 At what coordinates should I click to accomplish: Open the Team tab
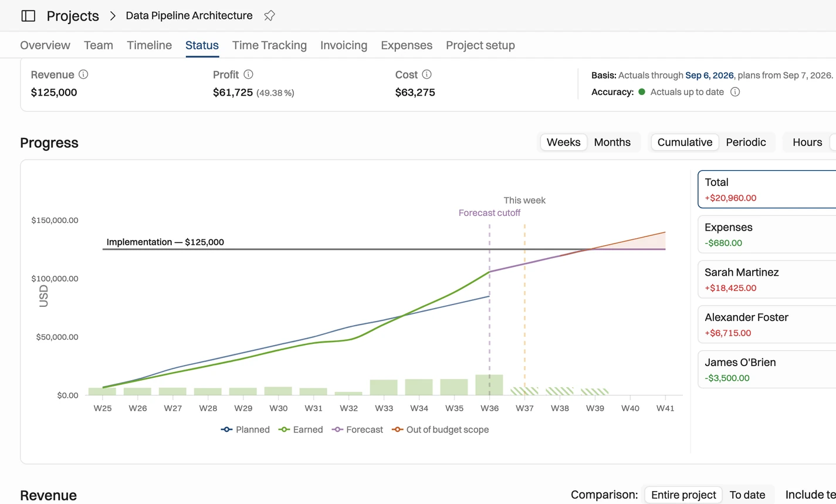tap(99, 45)
